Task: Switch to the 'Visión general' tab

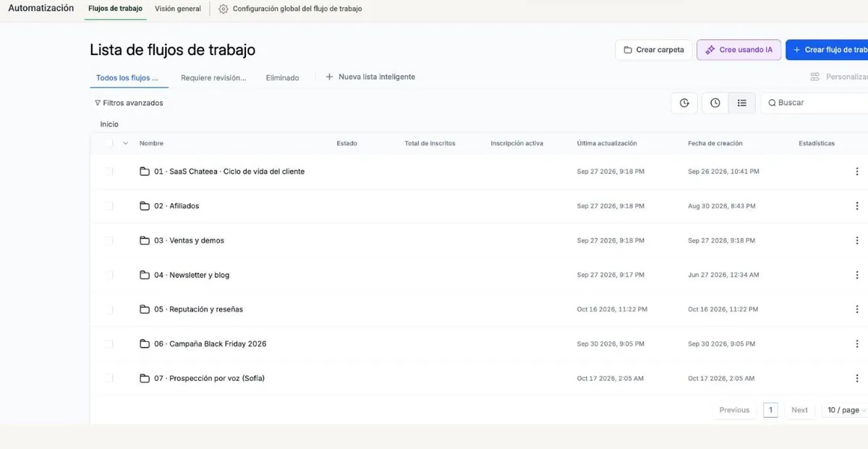Action: click(x=178, y=9)
